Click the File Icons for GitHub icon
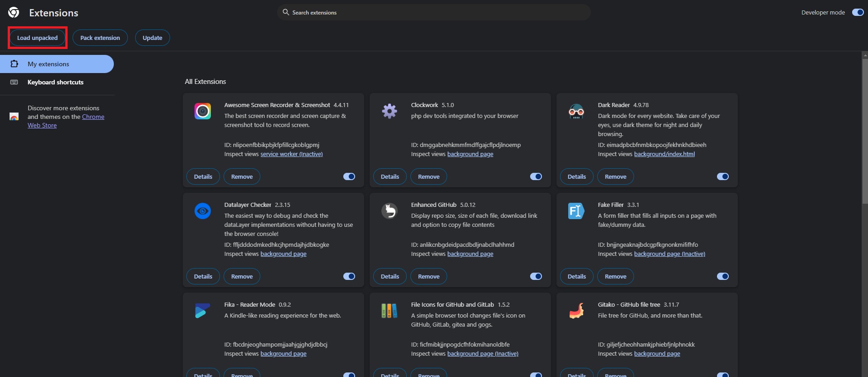Viewport: 868px width, 377px height. [x=390, y=311]
